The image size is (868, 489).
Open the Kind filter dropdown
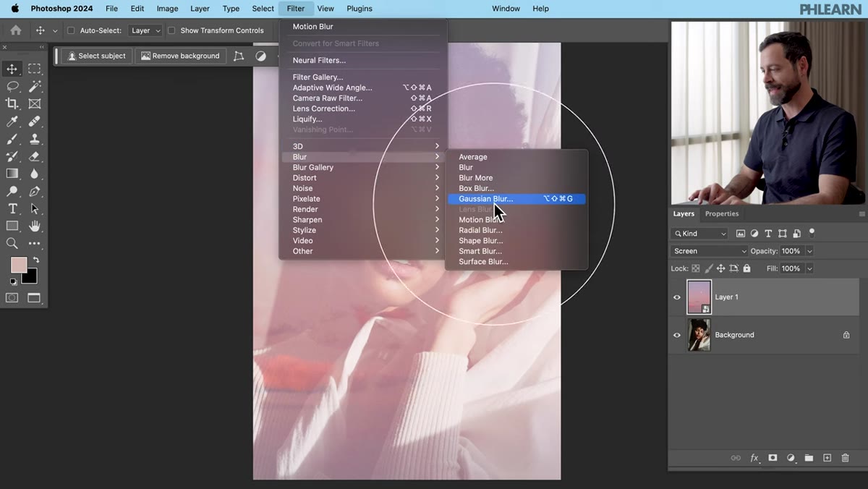(699, 234)
